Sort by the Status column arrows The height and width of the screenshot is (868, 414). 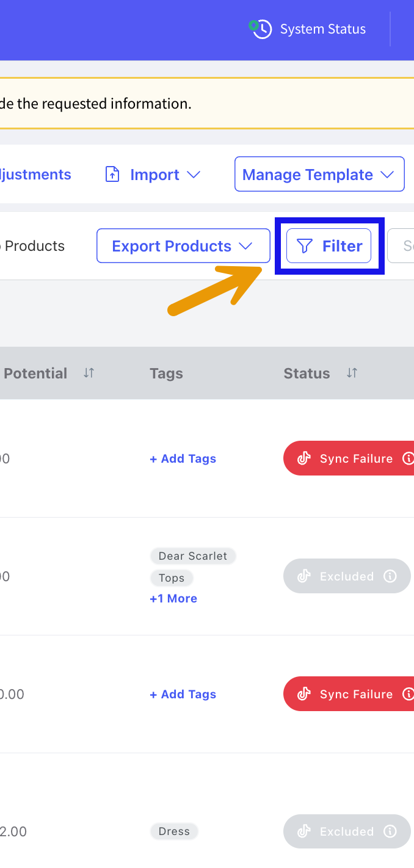352,373
